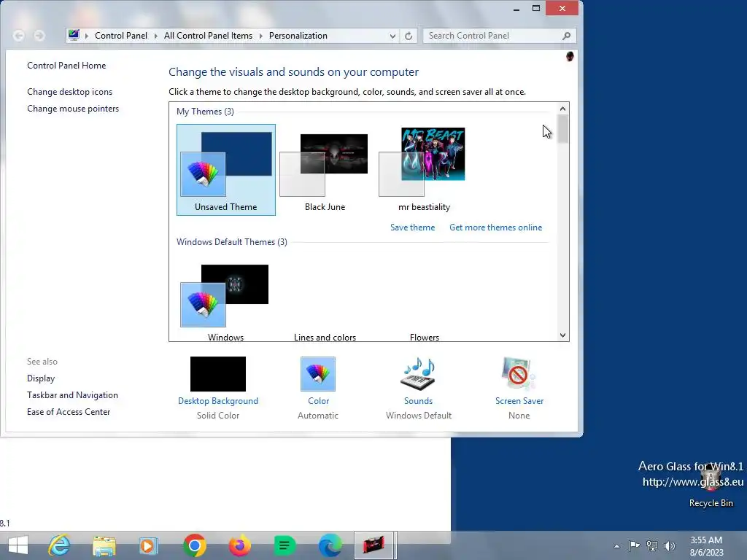This screenshot has width=747, height=560.
Task: Open the address bar history dropdown
Action: 392,36
